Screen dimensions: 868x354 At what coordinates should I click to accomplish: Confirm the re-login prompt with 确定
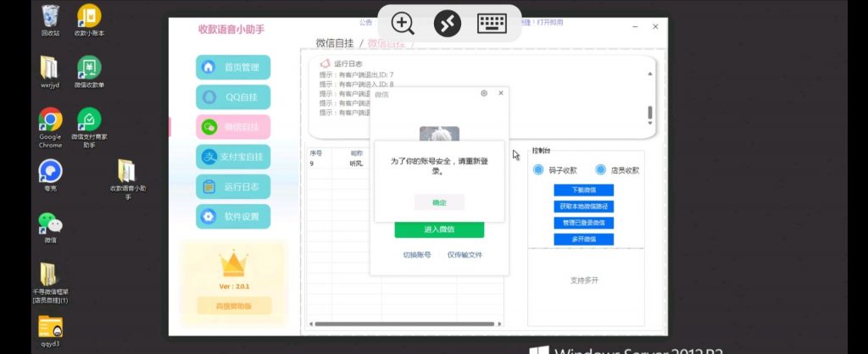pyautogui.click(x=439, y=203)
